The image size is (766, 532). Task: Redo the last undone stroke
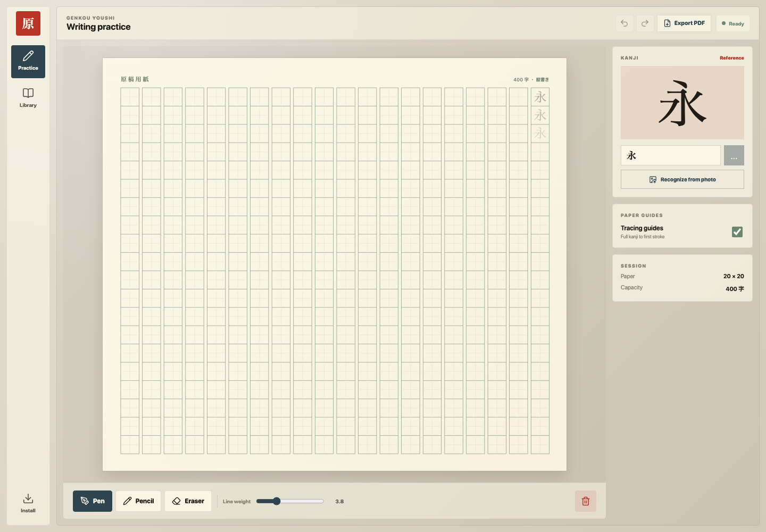[x=645, y=23]
